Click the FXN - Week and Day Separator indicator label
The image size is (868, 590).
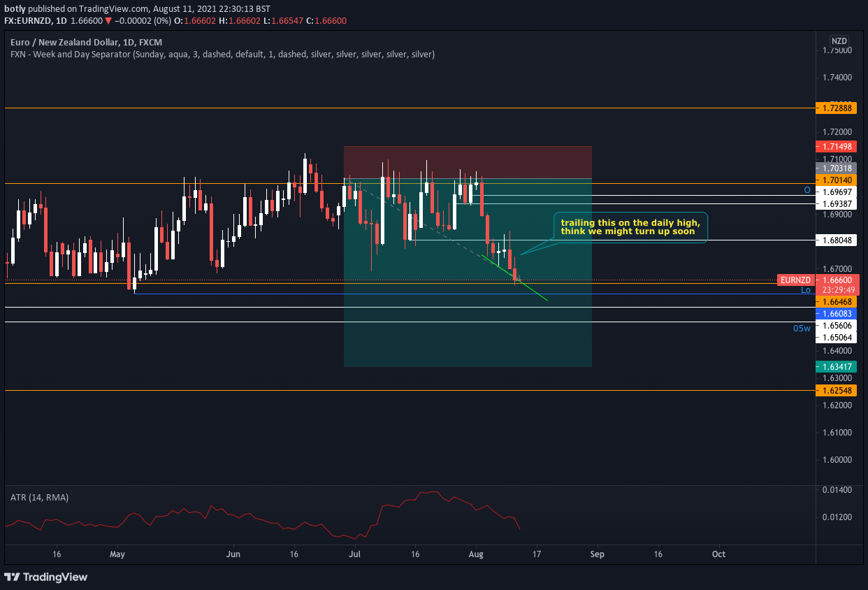coord(222,54)
